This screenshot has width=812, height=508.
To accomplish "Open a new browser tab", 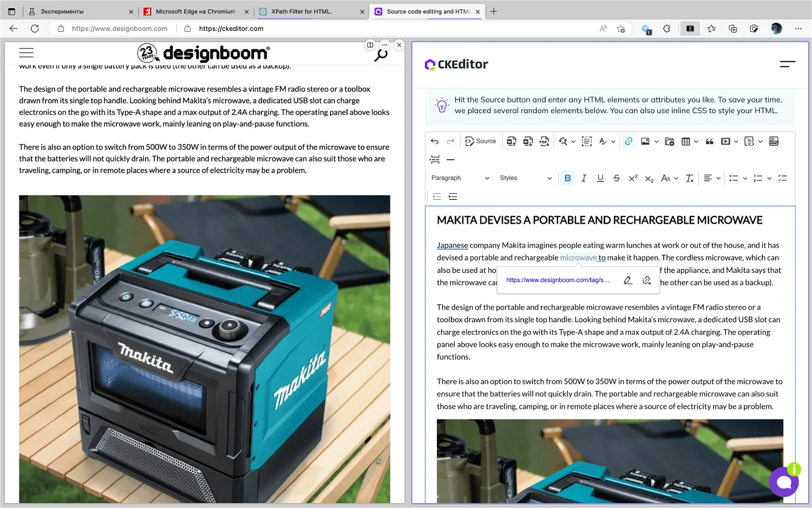I will coord(494,11).
